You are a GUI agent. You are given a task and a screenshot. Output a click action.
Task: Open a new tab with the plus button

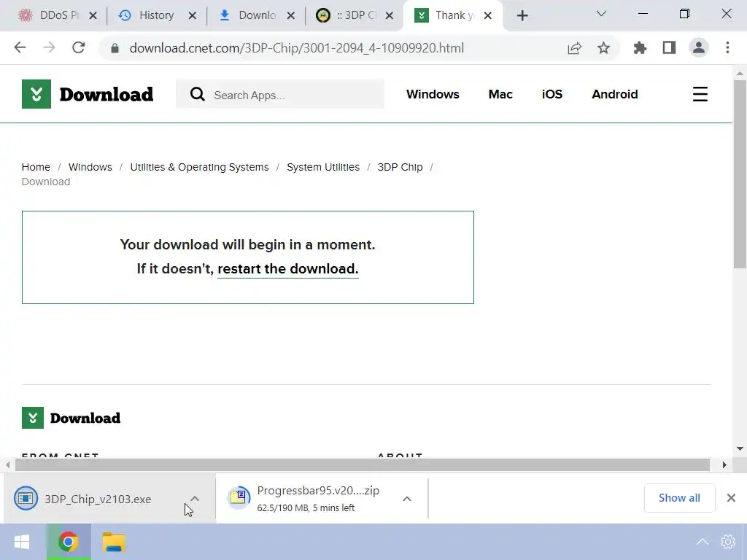point(522,16)
